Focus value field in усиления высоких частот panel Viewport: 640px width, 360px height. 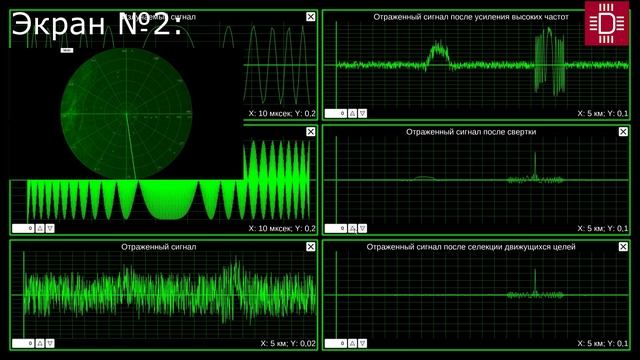(336, 113)
